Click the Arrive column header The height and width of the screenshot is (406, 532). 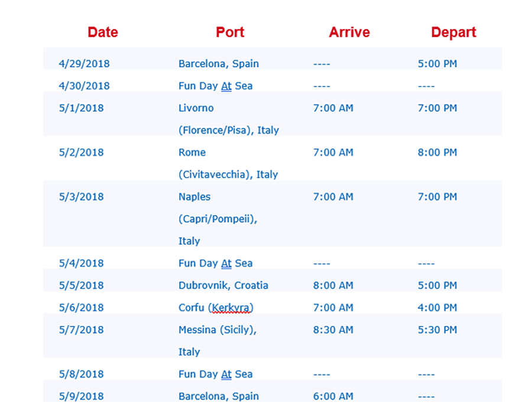[x=349, y=33]
